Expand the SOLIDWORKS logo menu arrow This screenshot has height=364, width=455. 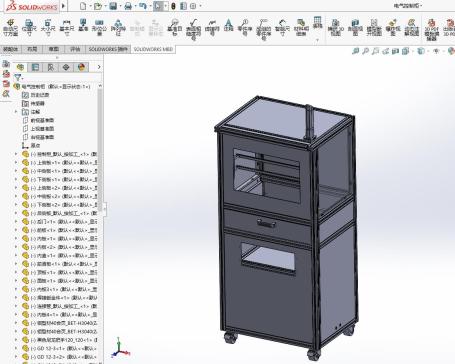pyautogui.click(x=63, y=6)
